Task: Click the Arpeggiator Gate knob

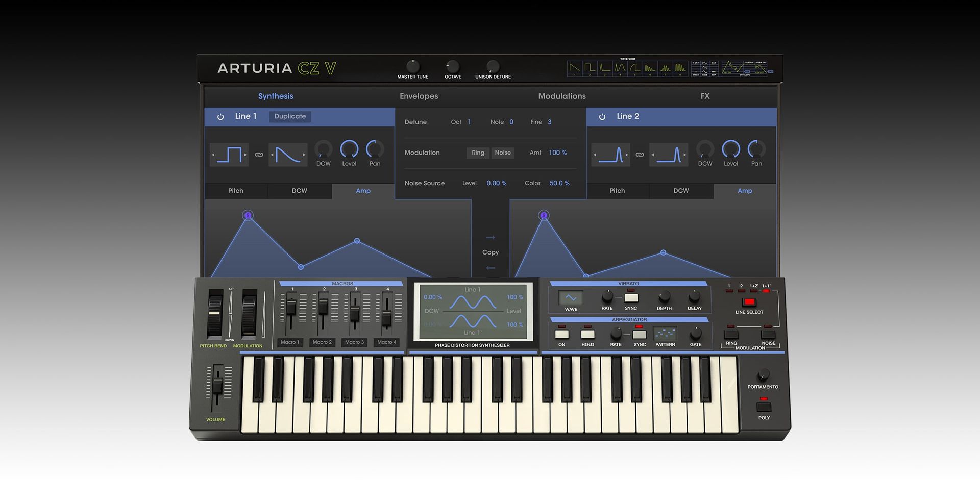Action: pyautogui.click(x=695, y=334)
